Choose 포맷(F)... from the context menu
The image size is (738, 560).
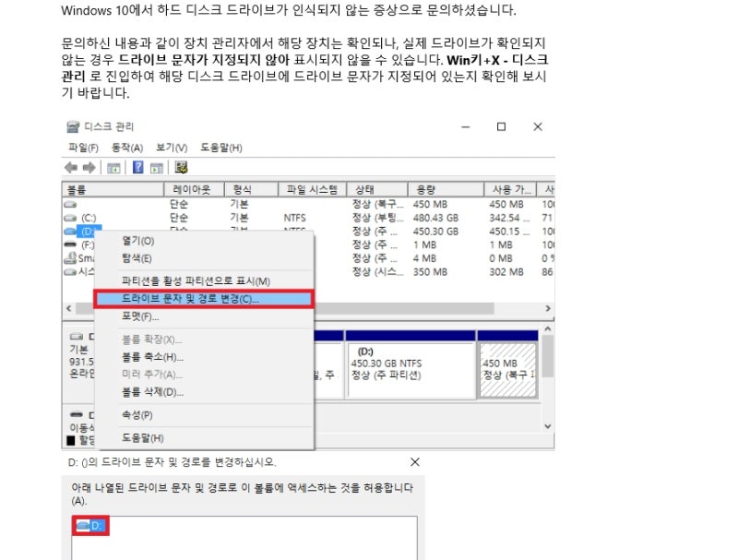(x=204, y=316)
